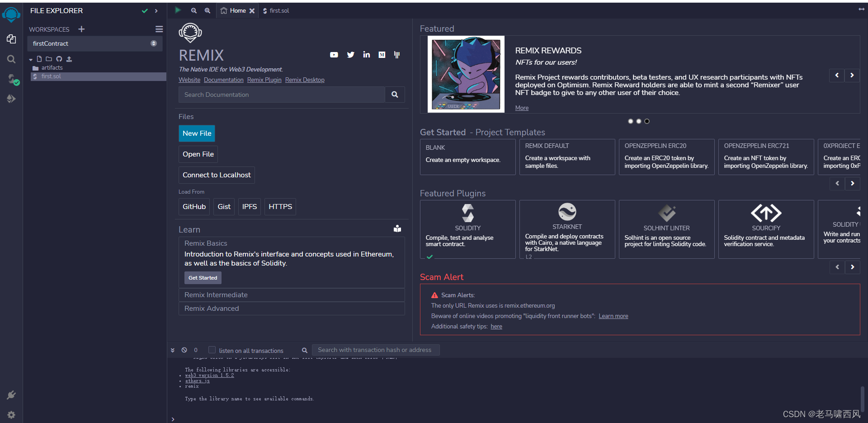Screen dimensions: 868x423
Task: Collapse File Explorer panel chevron
Action: click(x=156, y=11)
